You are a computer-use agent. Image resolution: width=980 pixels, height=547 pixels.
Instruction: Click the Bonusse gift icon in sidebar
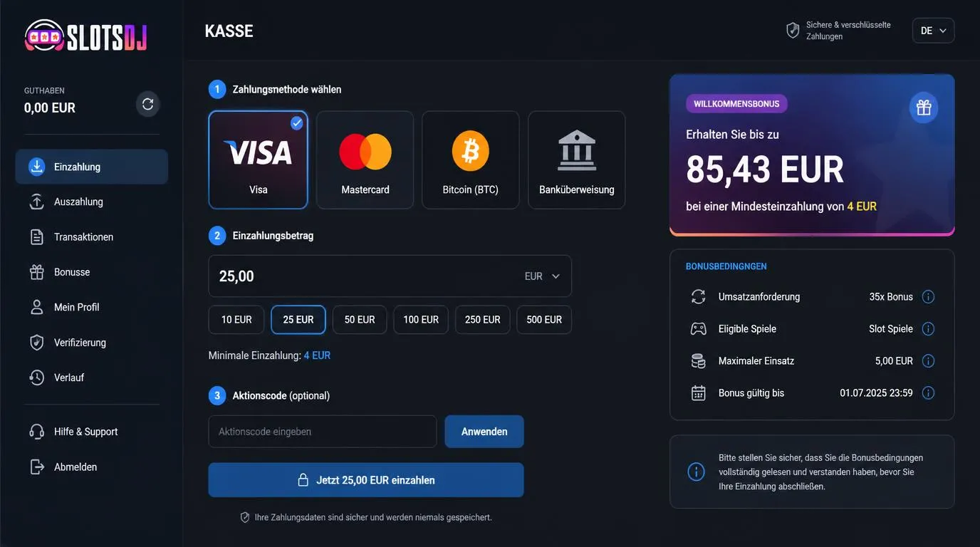37,272
